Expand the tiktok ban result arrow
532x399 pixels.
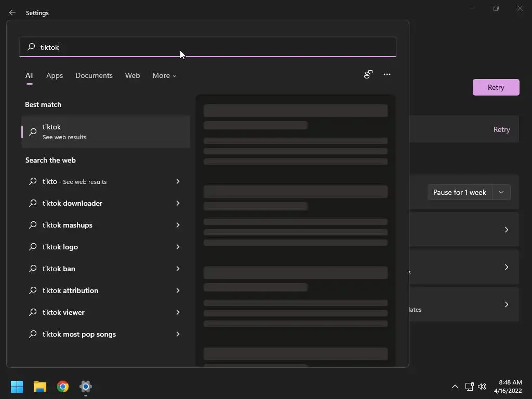[x=178, y=269]
